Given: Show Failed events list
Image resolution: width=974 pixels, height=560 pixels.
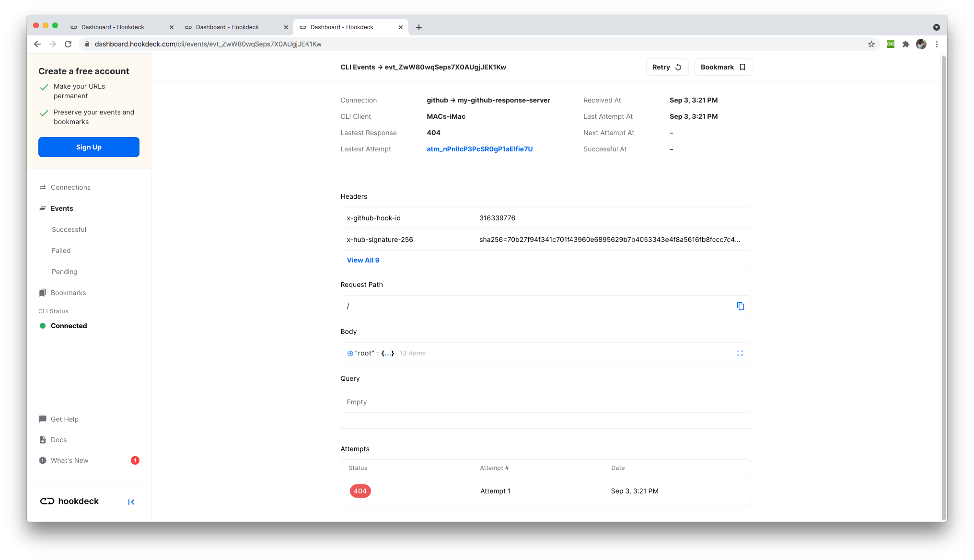Looking at the screenshot, I should (61, 251).
